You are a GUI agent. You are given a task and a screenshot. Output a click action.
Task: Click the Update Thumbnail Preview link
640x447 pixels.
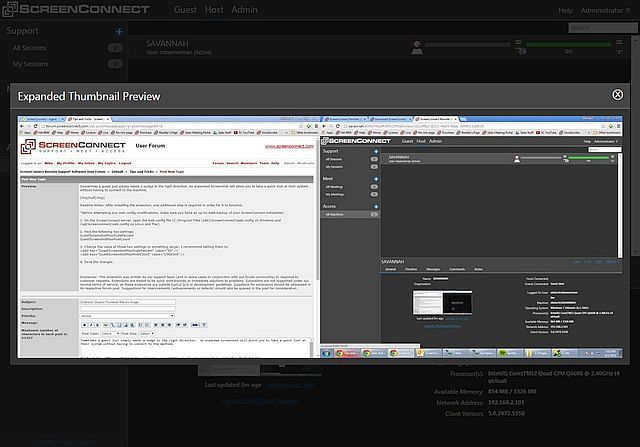pyautogui.click(x=260, y=401)
